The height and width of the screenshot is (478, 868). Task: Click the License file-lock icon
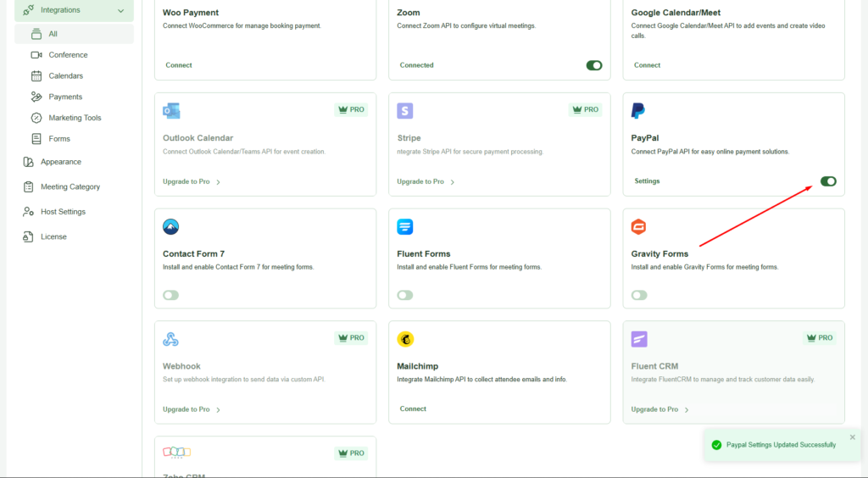point(28,236)
